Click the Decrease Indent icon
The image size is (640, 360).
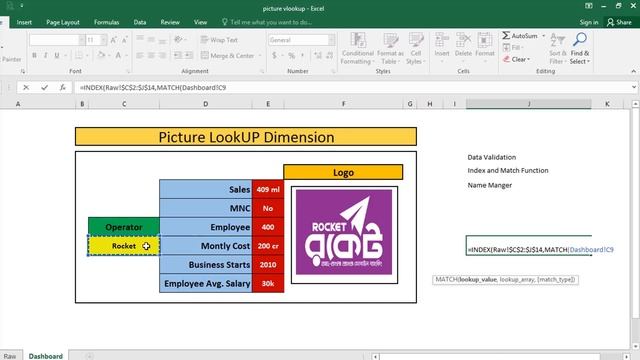point(178,55)
